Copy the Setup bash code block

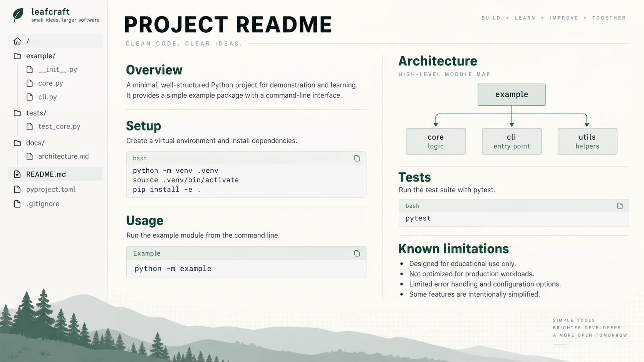pos(357,158)
